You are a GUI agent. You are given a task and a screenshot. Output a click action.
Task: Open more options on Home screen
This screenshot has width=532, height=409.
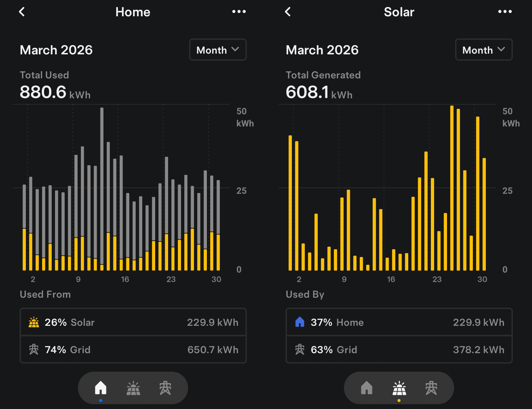(x=239, y=12)
